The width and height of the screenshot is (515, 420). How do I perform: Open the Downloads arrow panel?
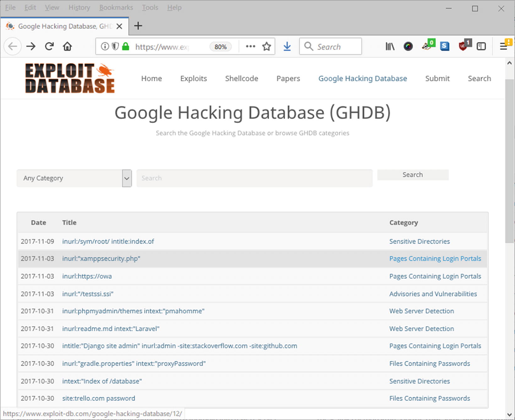click(287, 46)
